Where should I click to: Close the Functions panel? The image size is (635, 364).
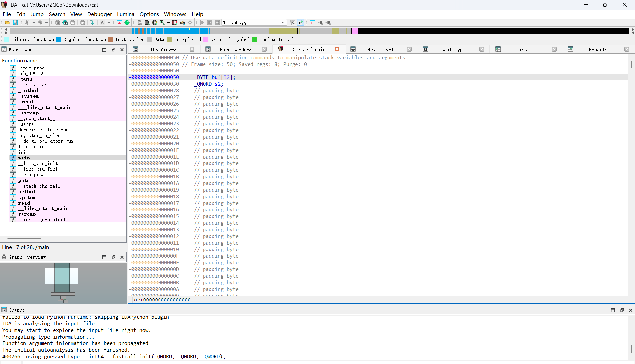[122, 50]
